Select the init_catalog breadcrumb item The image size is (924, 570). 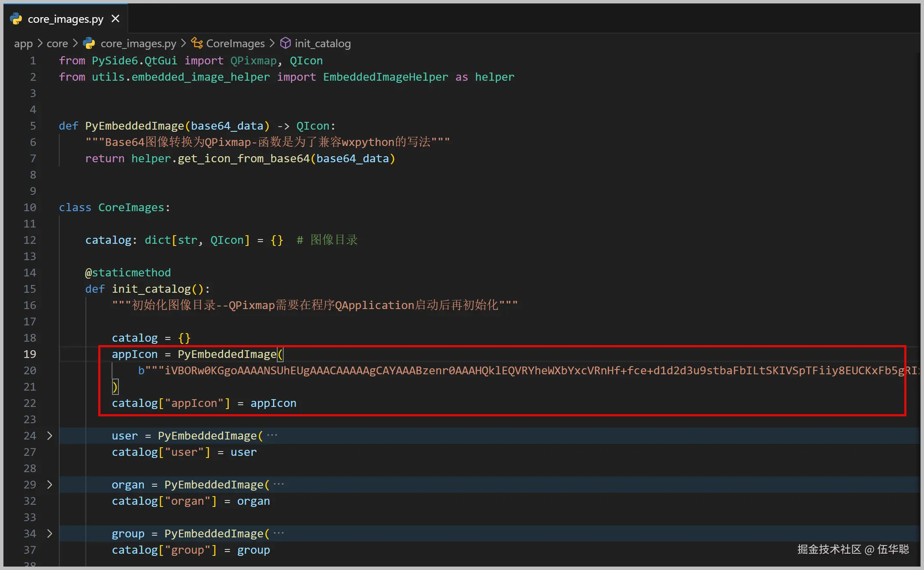(x=322, y=44)
